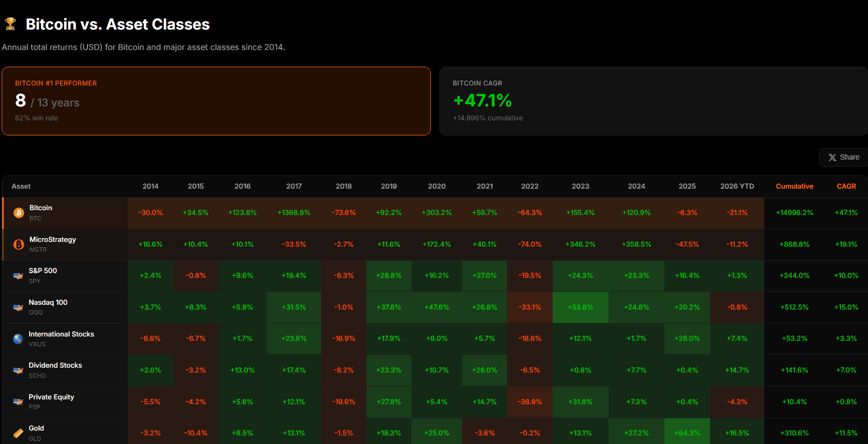This screenshot has width=868, height=444.
Task: Click the Bitcoin orange coin icon
Action: (x=19, y=213)
